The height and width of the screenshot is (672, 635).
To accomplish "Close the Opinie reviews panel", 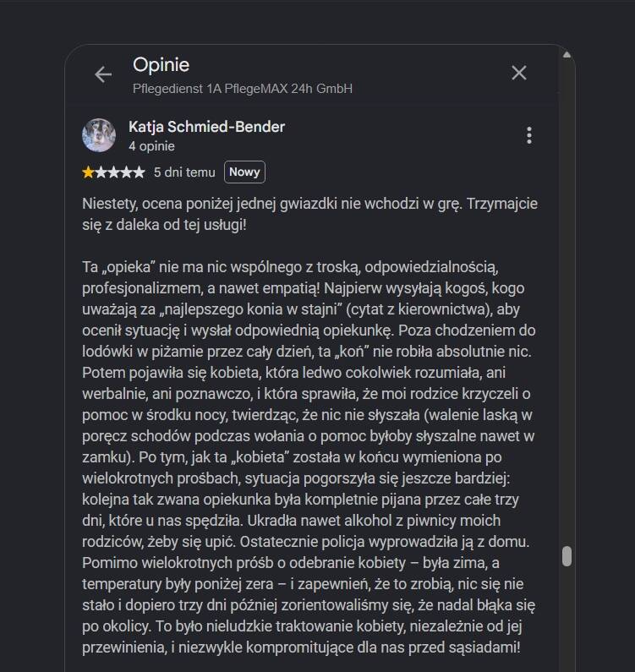I will [519, 73].
